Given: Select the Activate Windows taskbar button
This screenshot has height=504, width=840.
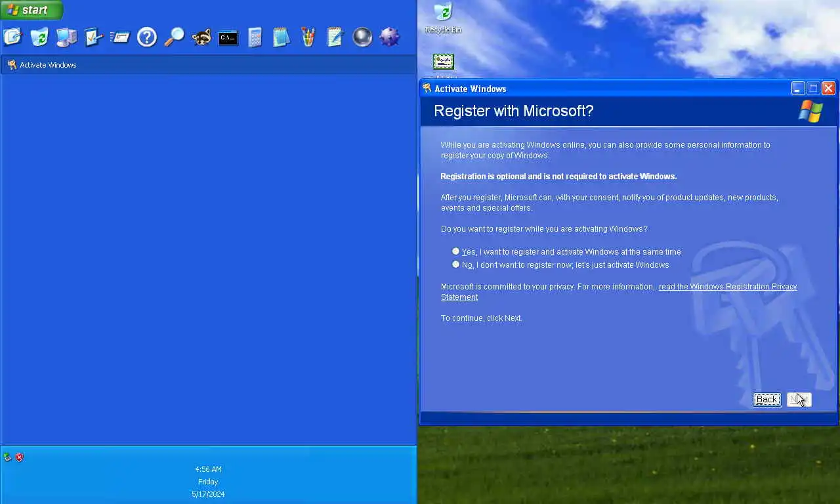Looking at the screenshot, I should [208, 65].
